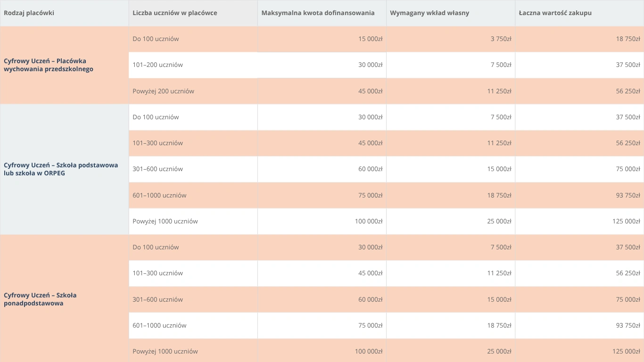644x362 pixels.
Task: Click the 'Wymagany wkład własny' column header
Action: tap(451, 13)
